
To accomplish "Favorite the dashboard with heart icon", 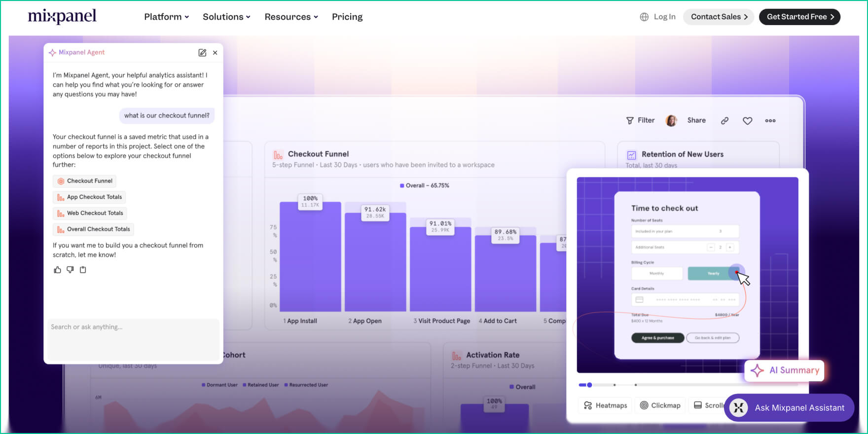I will tap(748, 121).
